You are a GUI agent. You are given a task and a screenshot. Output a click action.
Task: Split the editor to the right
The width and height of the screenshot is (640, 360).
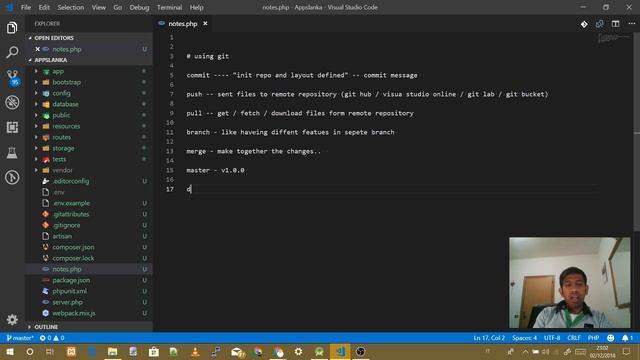616,24
